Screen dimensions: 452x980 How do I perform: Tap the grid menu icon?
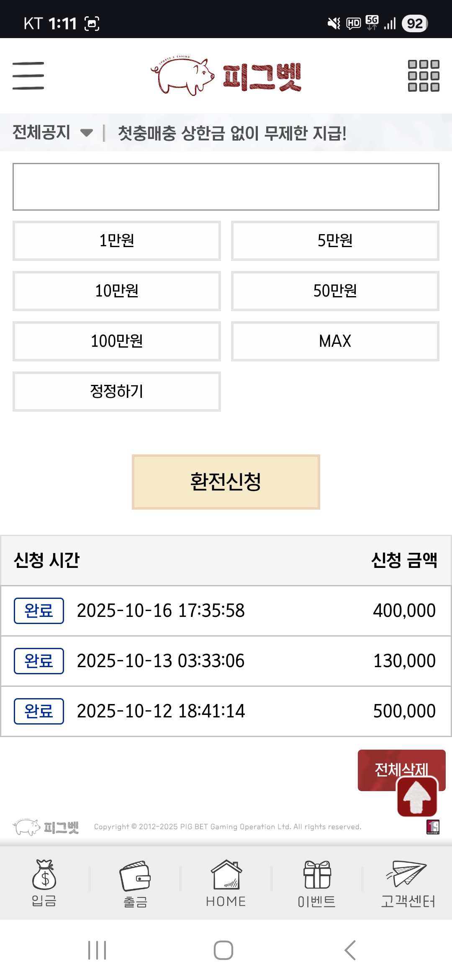pos(424,76)
